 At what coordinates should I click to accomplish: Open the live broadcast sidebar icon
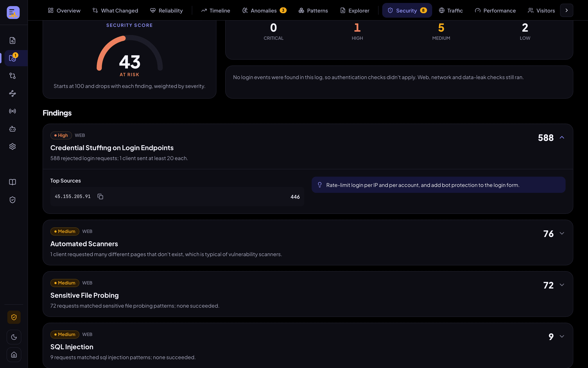(x=12, y=111)
